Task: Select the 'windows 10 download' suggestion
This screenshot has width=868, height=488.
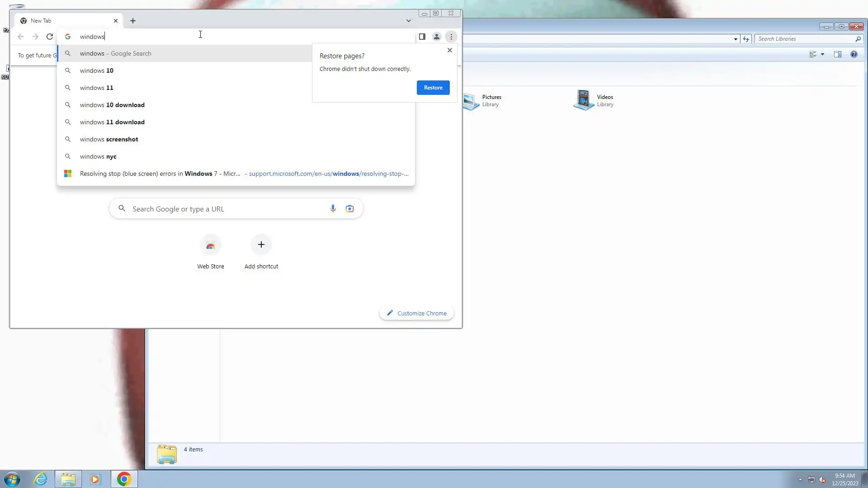Action: [112, 105]
